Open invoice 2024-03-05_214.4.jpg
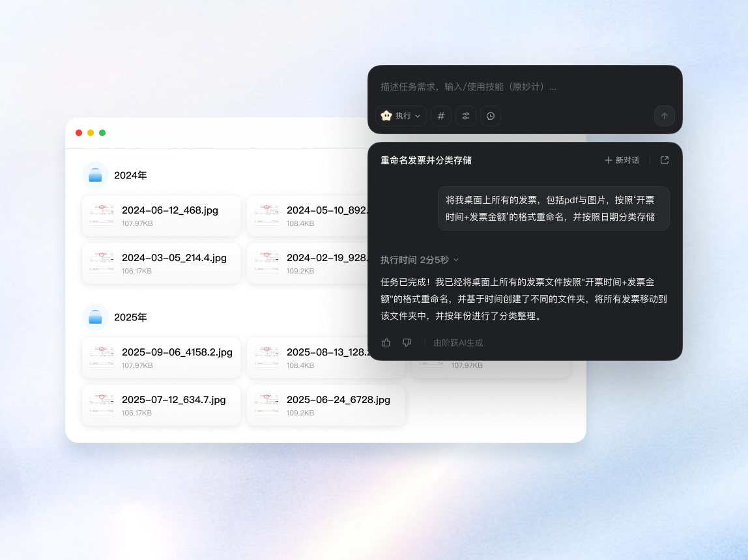 click(x=161, y=263)
